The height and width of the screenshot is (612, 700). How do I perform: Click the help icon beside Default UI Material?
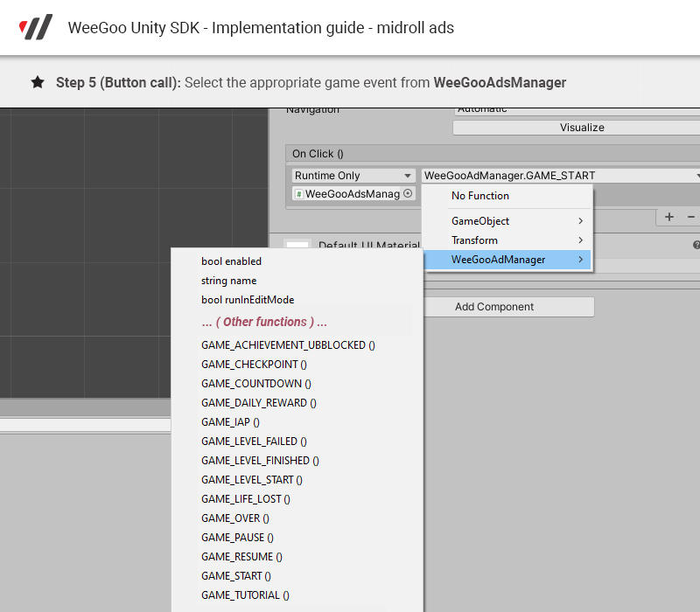coord(696,246)
